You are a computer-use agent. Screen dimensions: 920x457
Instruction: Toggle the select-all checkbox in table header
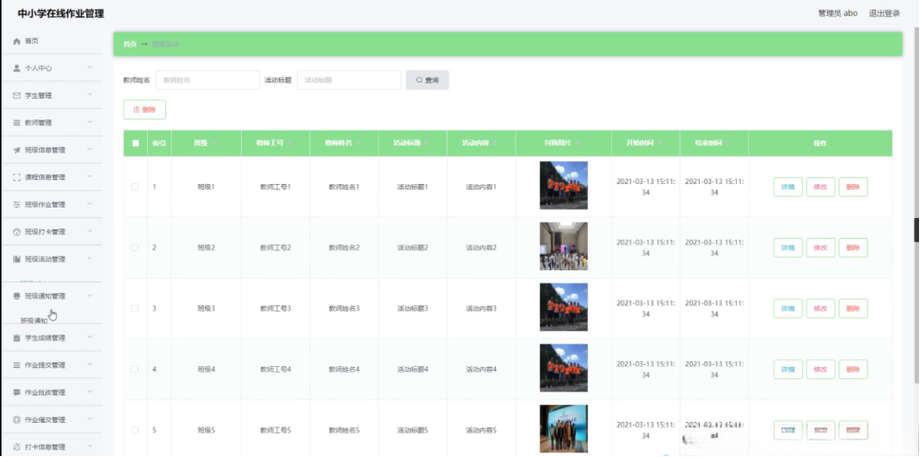tap(136, 143)
